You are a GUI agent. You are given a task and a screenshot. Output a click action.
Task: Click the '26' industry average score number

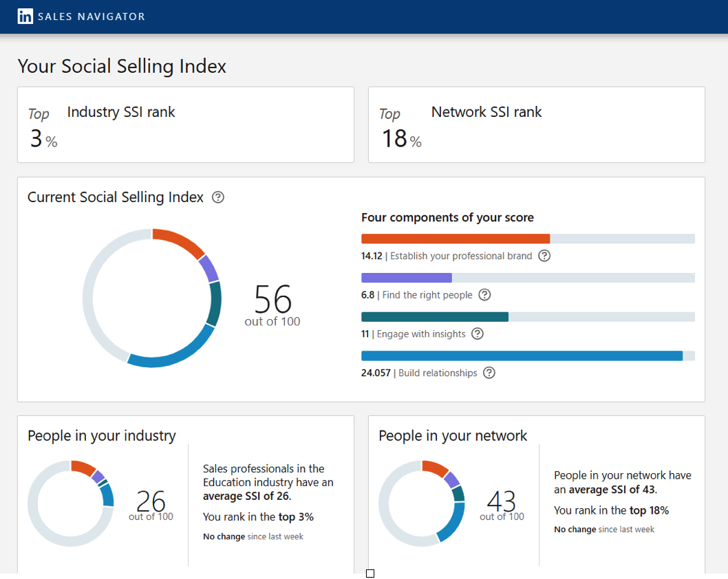pyautogui.click(x=151, y=501)
